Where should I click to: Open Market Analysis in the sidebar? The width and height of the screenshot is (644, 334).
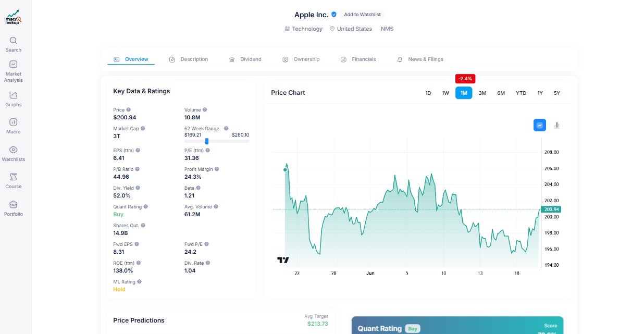point(14,71)
